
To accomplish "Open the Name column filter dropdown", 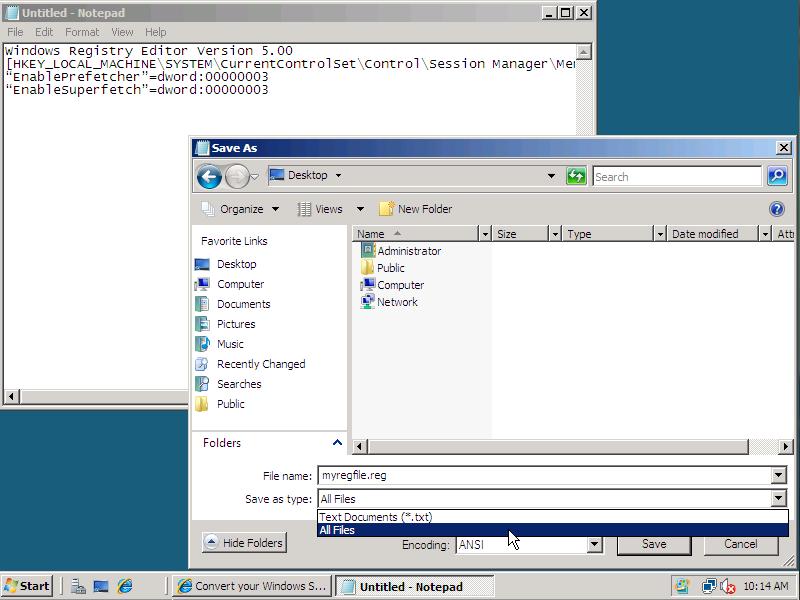I will point(485,234).
